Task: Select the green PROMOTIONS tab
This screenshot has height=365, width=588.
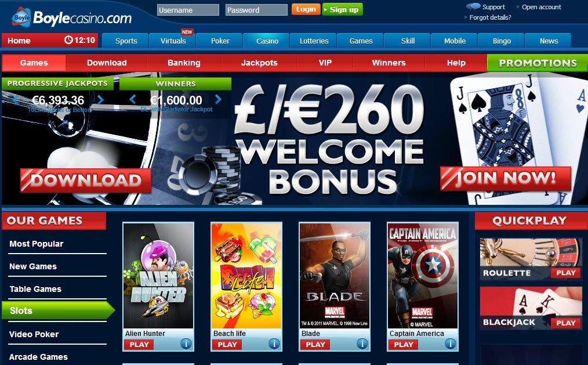Action: pyautogui.click(x=538, y=63)
